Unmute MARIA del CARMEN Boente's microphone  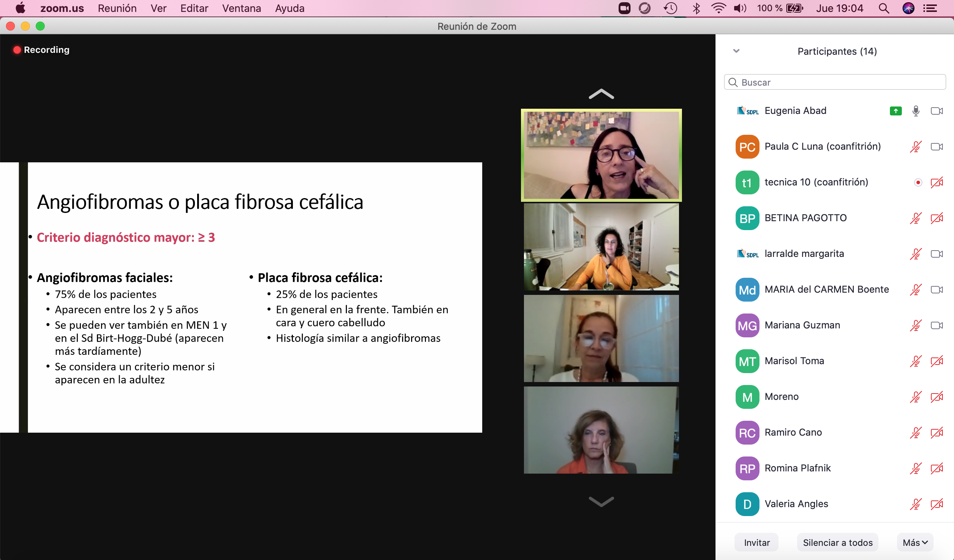point(916,290)
